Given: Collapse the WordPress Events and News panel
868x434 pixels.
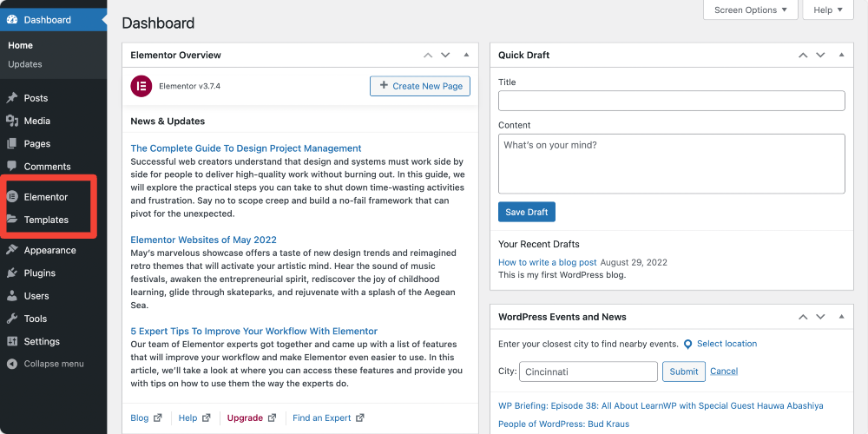Looking at the screenshot, I should click(841, 317).
